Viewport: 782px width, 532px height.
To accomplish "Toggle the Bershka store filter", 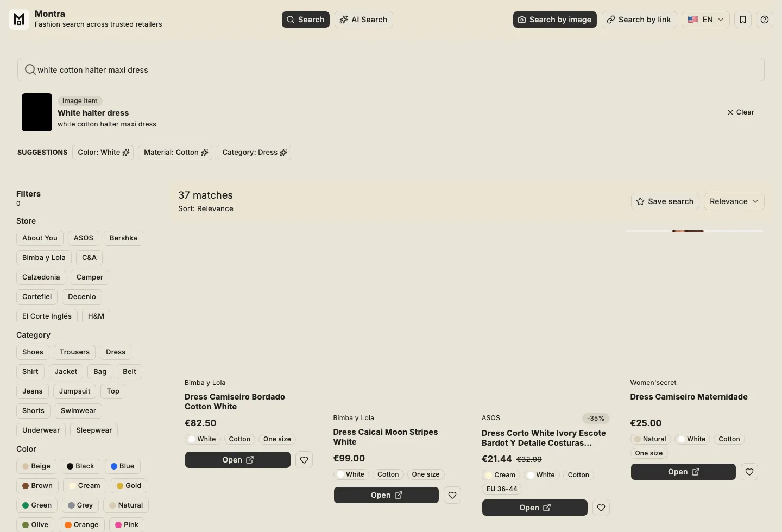I will pyautogui.click(x=123, y=238).
